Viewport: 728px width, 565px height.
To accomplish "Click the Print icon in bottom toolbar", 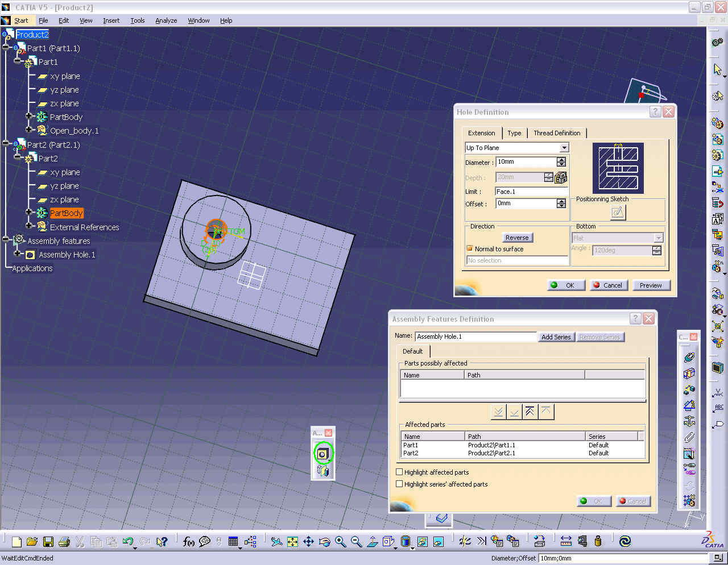I will coord(64,542).
